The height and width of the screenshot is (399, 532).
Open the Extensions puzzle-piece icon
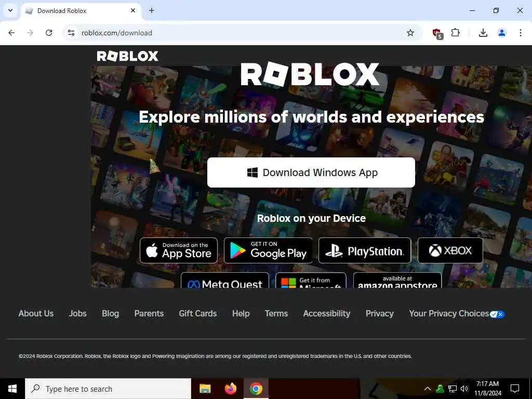(455, 33)
